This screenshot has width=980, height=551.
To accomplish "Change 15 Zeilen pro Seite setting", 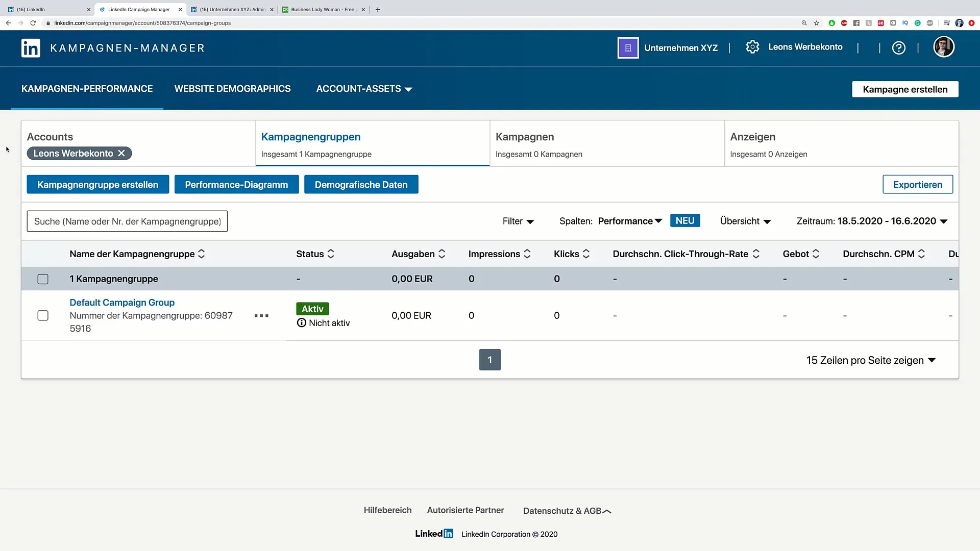I will pos(871,360).
